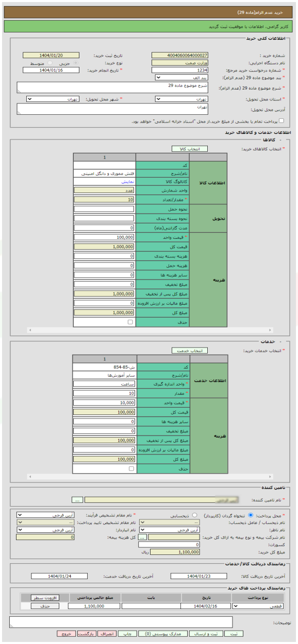
Task: Click purchase number 4004060064000027
Action: 180,56
